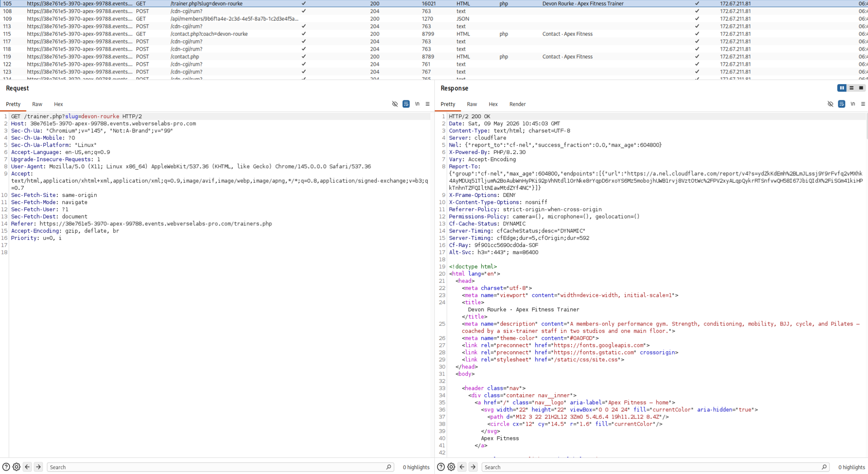
Task: Click 'Response' pane heading
Action: tap(454, 88)
